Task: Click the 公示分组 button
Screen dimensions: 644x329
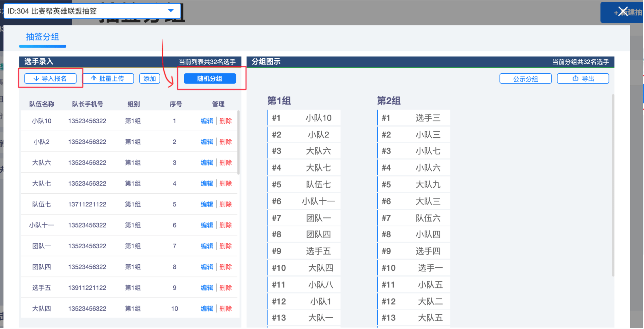Action: [x=526, y=79]
